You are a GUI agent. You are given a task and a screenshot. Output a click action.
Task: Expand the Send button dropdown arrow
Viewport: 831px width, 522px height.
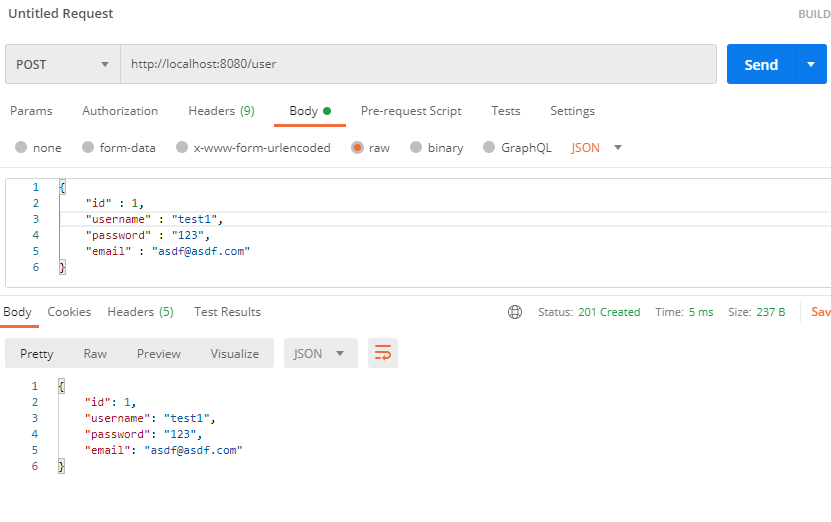[811, 64]
